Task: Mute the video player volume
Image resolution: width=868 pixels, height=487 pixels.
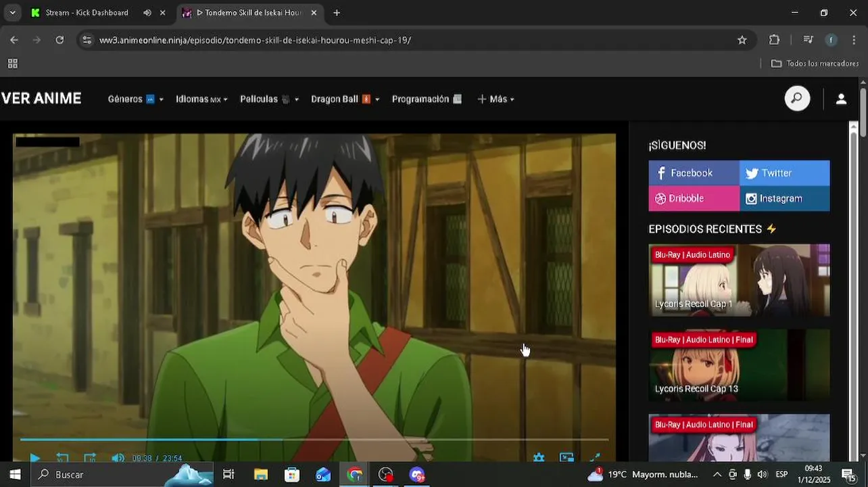Action: click(x=118, y=458)
